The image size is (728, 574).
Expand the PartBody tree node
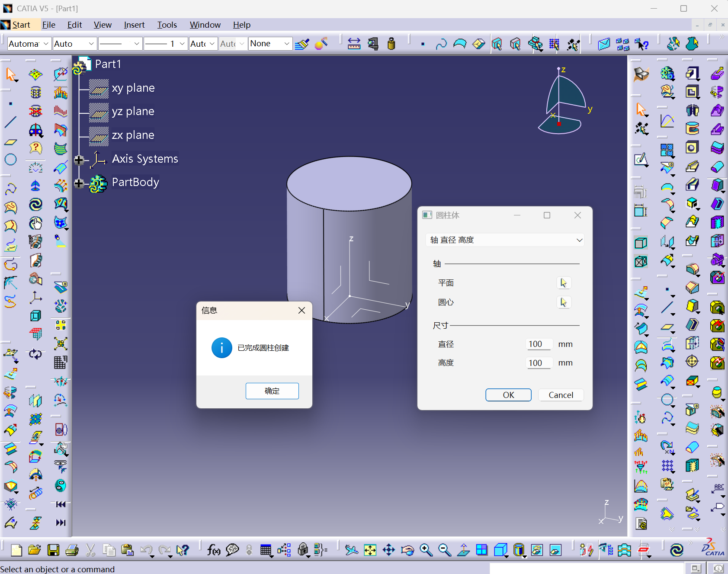[79, 183]
